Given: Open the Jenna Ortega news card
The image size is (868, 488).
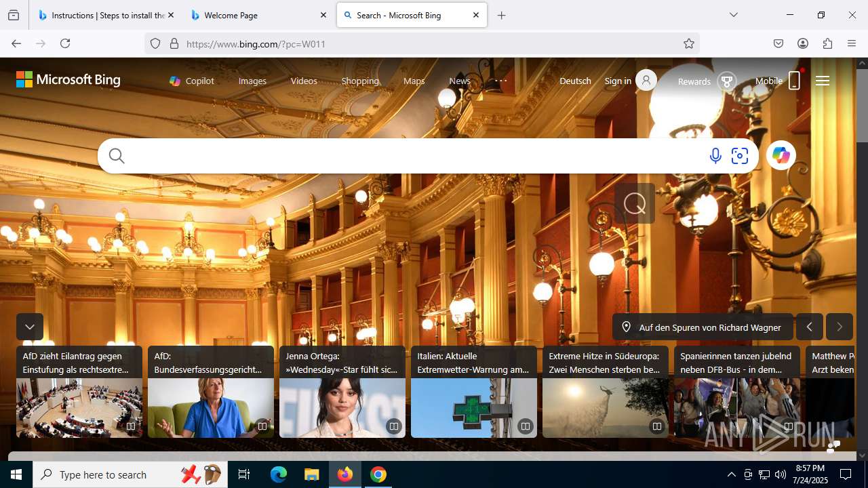Looking at the screenshot, I should (342, 392).
